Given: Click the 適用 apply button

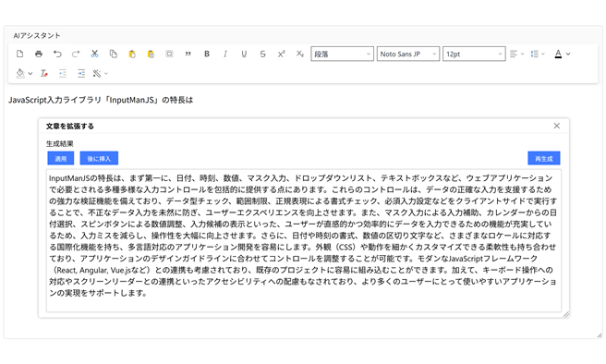Looking at the screenshot, I should pos(61,158).
